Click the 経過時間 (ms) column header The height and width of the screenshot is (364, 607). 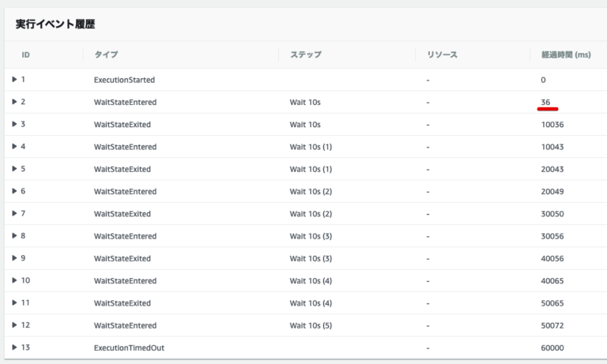click(x=566, y=54)
